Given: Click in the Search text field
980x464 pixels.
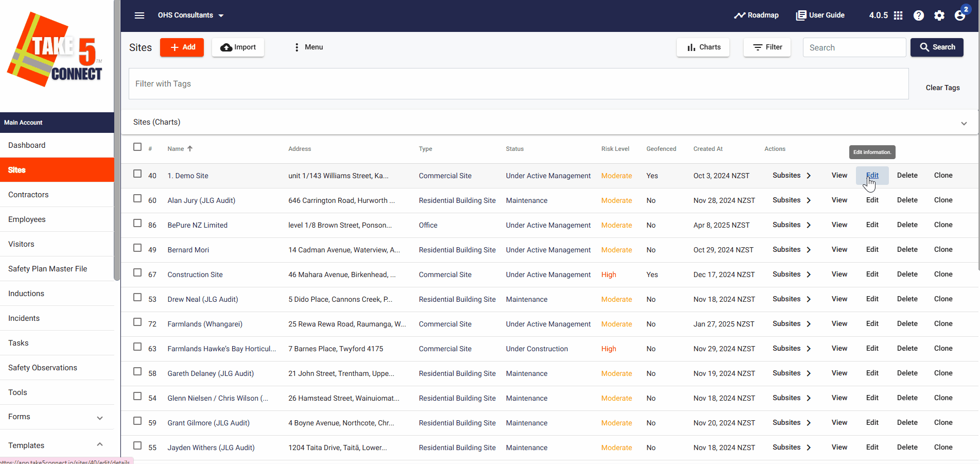Looking at the screenshot, I should point(854,47).
